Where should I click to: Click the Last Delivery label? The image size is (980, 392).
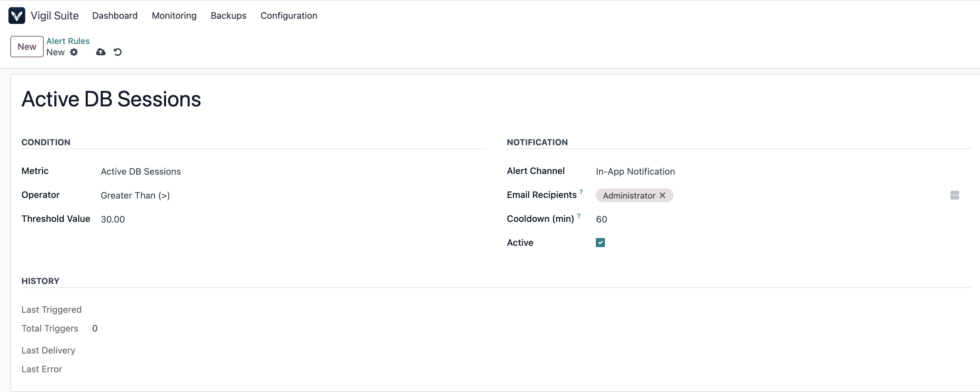(48, 350)
